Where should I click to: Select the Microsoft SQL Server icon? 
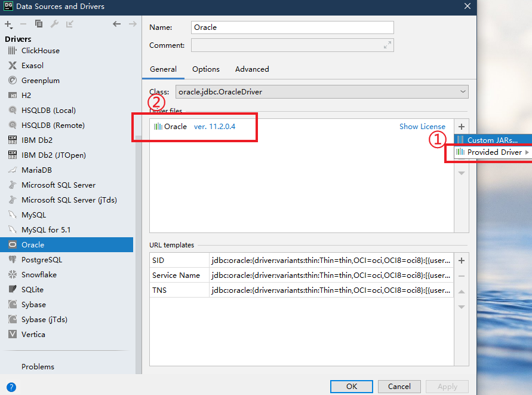(x=12, y=185)
